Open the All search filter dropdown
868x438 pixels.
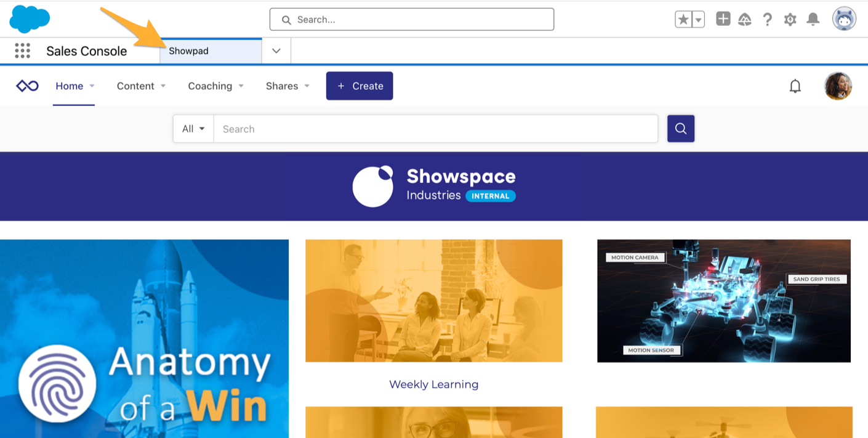pyautogui.click(x=193, y=129)
